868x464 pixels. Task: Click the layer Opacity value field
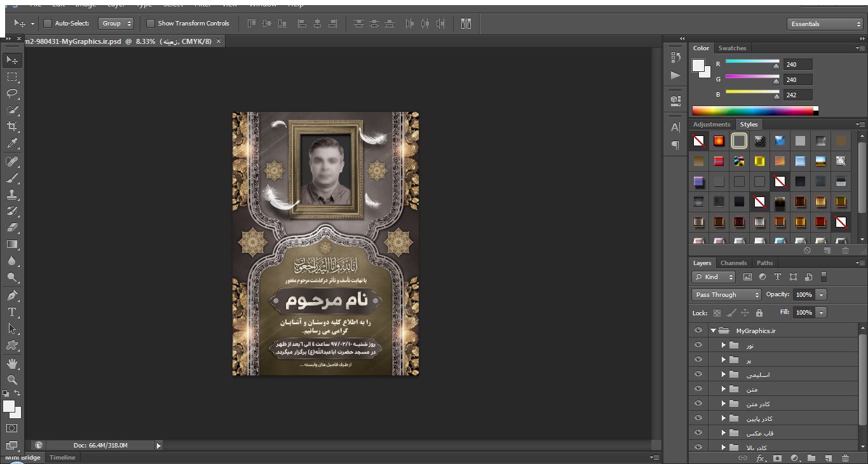(804, 295)
